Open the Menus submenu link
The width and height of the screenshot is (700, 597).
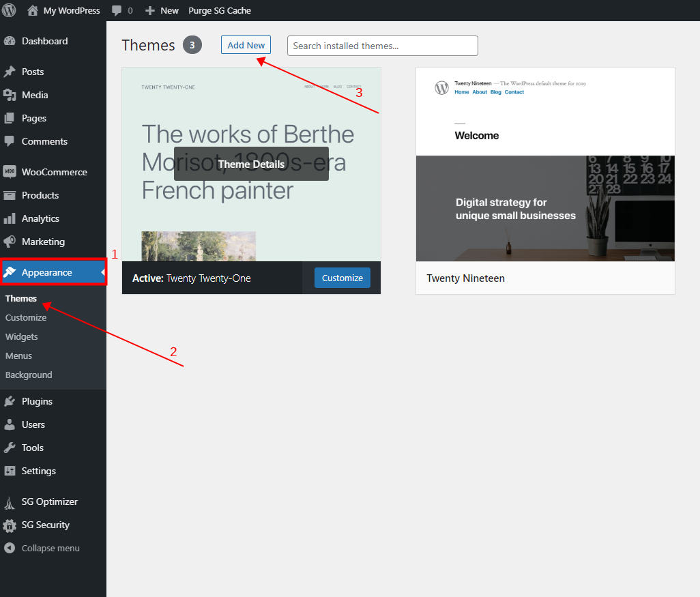click(x=18, y=356)
